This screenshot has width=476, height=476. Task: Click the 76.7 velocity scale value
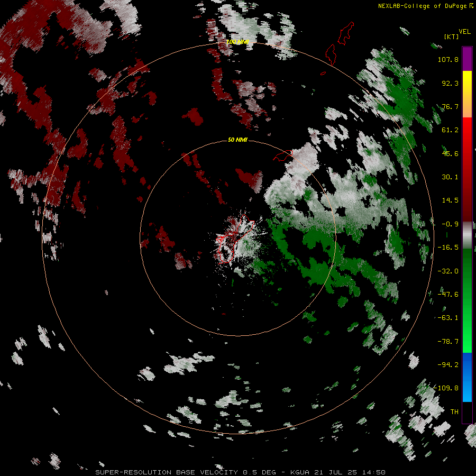(450, 106)
